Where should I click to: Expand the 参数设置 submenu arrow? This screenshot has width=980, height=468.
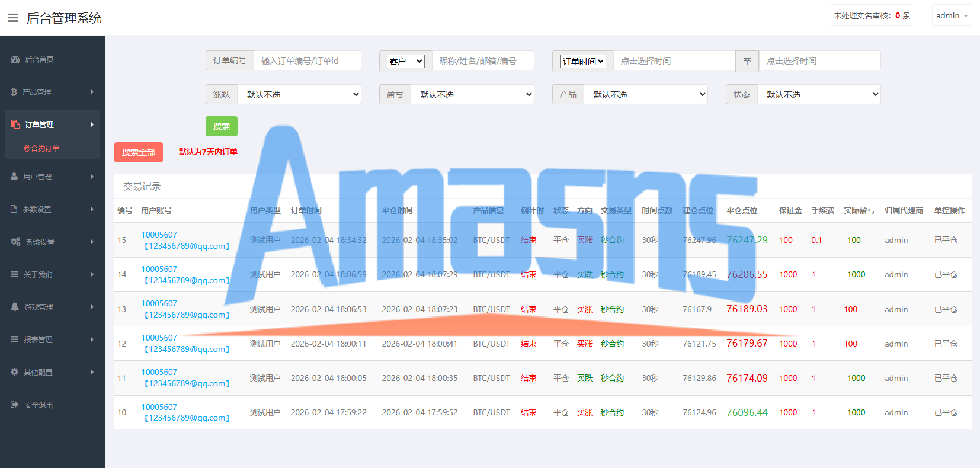pos(92,209)
